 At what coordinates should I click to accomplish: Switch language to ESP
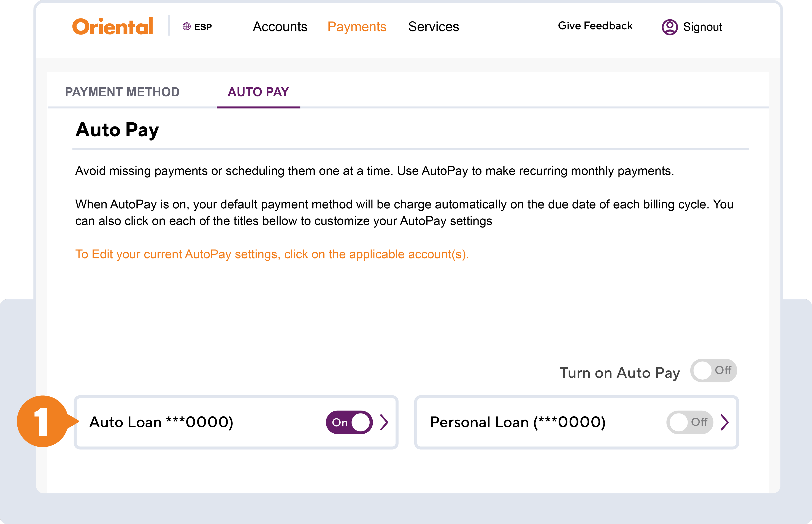(203, 27)
